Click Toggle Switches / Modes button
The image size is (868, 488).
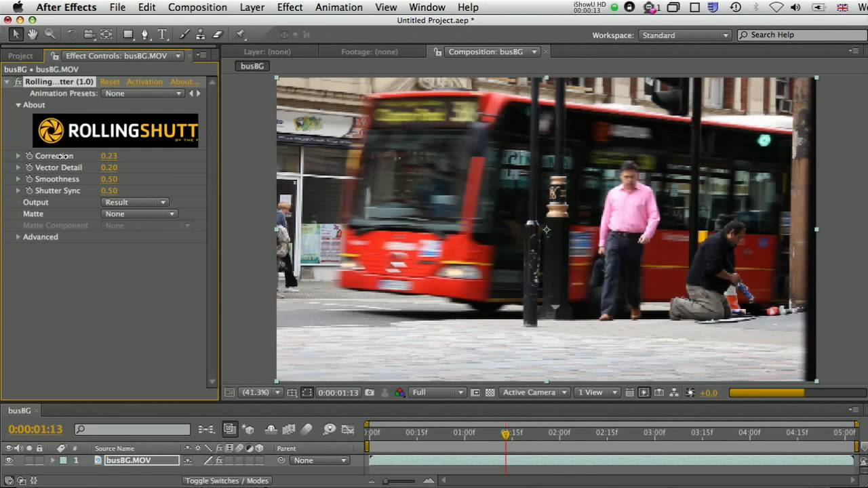pyautogui.click(x=226, y=481)
